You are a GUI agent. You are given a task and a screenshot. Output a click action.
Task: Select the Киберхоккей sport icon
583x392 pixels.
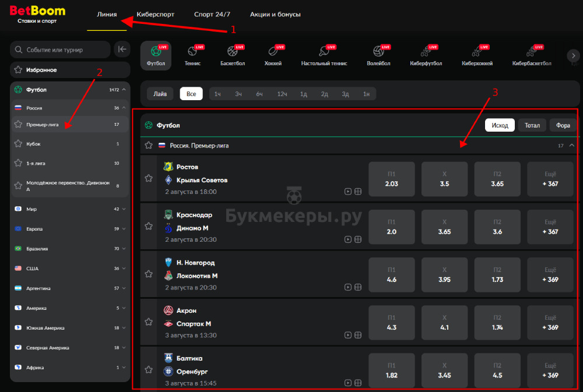point(477,55)
